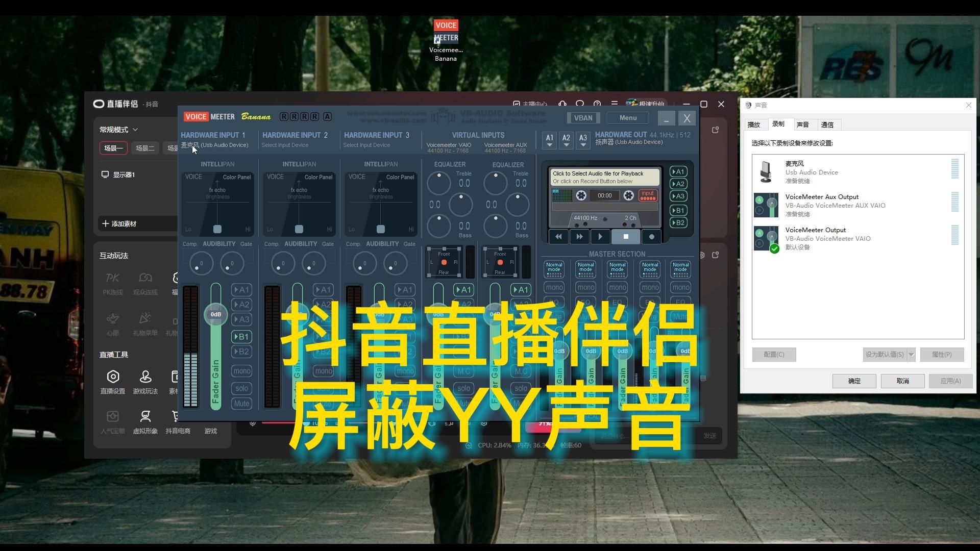Rewind the Voicemeeter cassette recorder

click(558, 237)
